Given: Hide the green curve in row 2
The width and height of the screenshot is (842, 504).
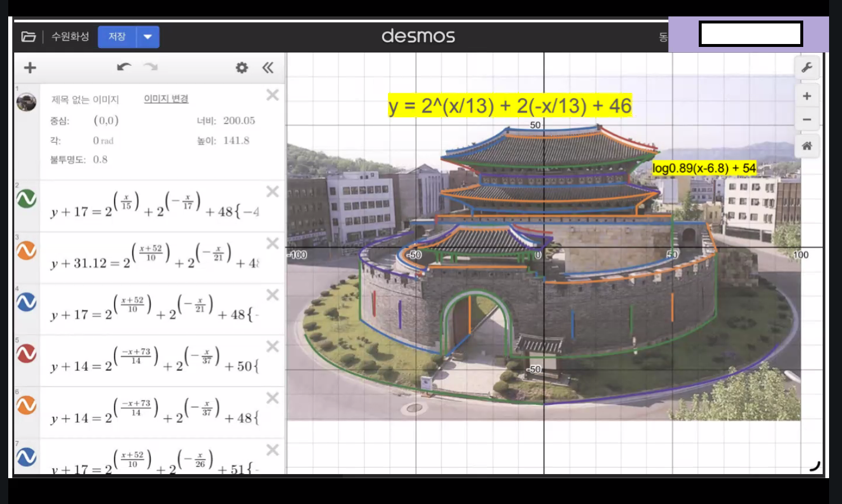Looking at the screenshot, I should point(26,199).
